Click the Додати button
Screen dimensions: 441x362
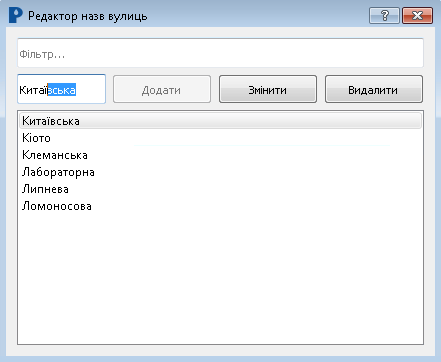162,89
